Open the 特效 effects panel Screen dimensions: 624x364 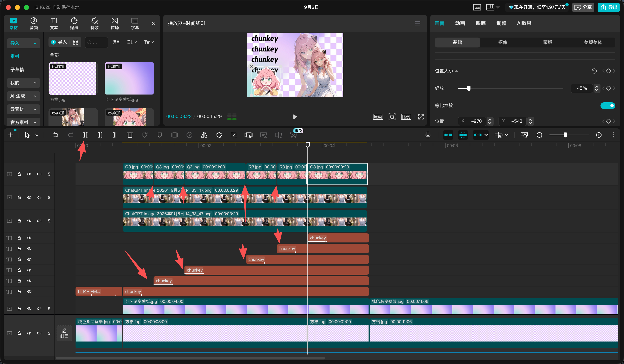(x=94, y=24)
